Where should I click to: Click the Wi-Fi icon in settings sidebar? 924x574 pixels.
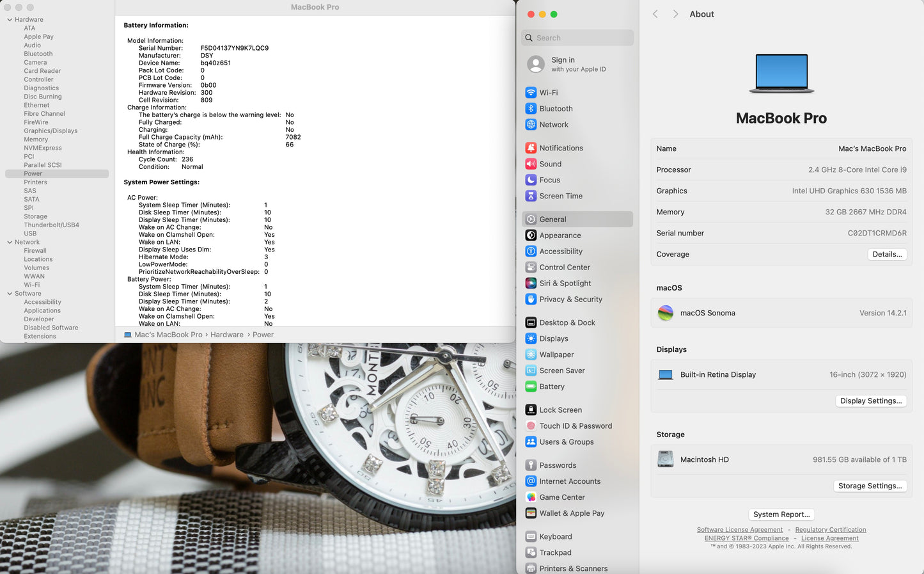[531, 93]
